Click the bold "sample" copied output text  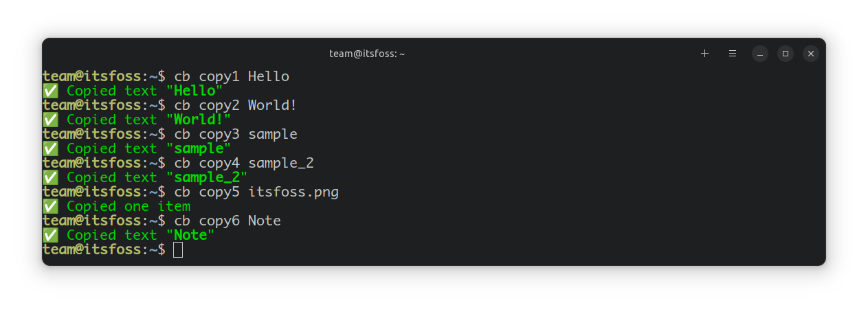(x=199, y=148)
